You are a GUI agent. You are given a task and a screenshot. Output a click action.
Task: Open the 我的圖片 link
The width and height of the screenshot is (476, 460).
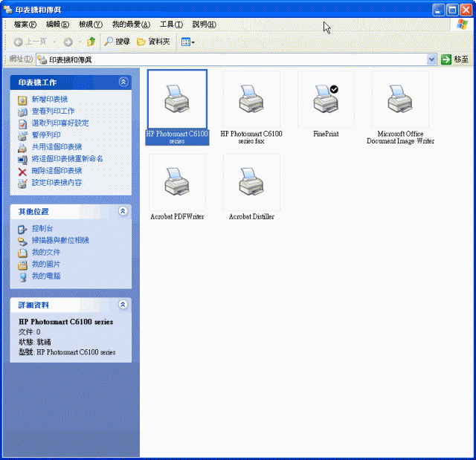pyautogui.click(x=46, y=264)
